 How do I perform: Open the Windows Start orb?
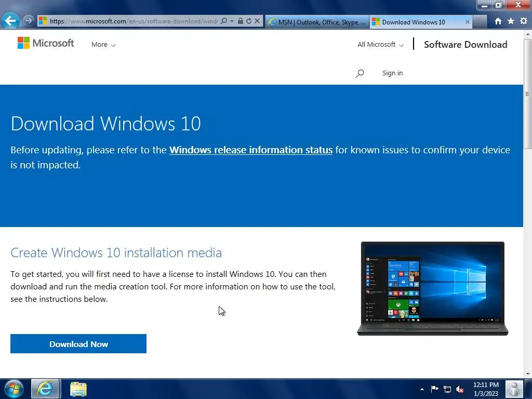coord(13,389)
